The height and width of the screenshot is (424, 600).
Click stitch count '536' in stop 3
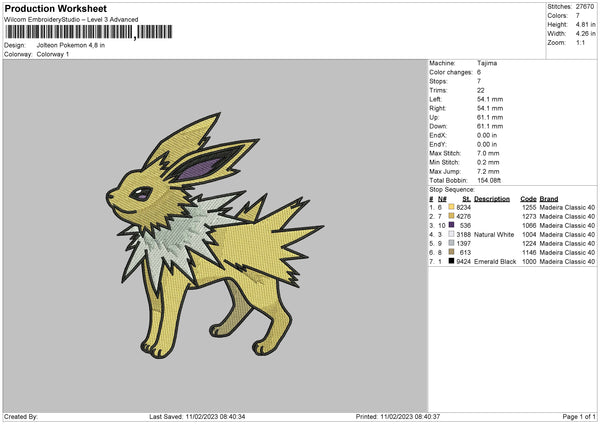tap(465, 225)
